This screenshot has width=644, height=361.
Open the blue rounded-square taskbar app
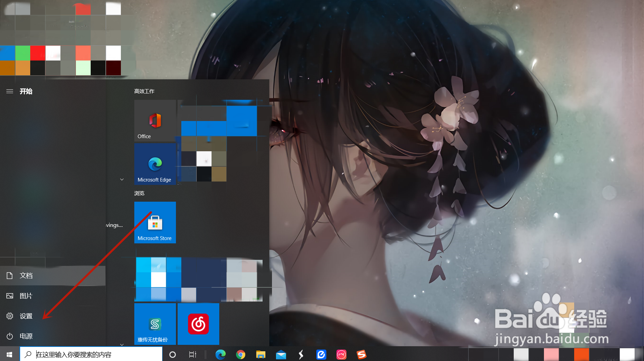(x=321, y=354)
